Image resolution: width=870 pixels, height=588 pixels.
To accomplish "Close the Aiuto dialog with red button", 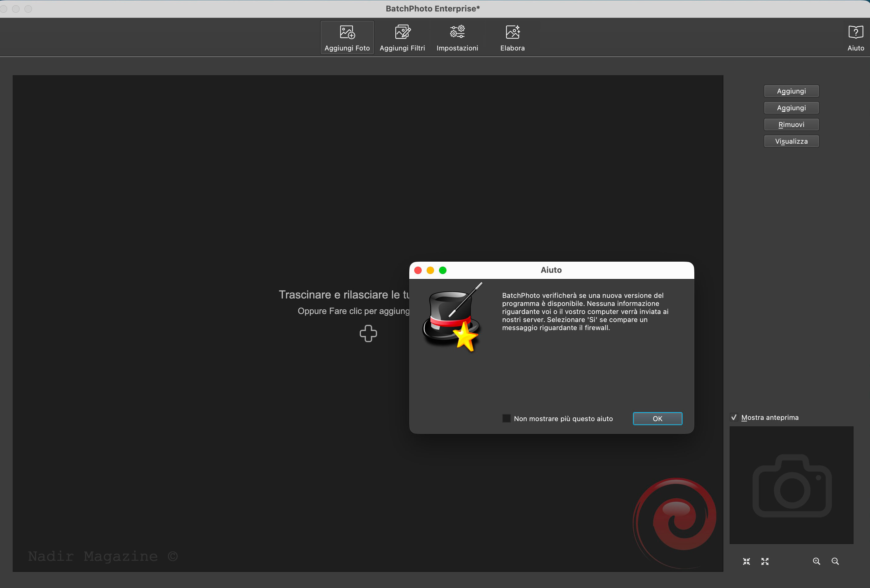I will tap(418, 270).
